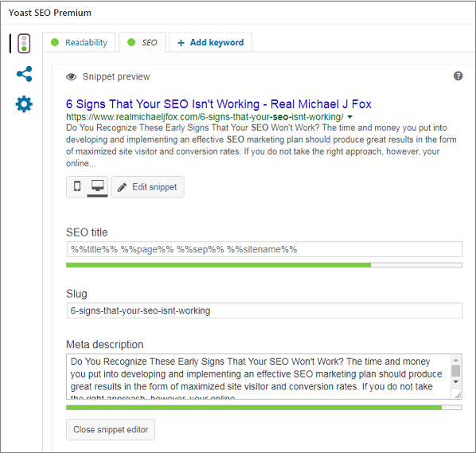Click Close snippet editor button
The height and width of the screenshot is (453, 476).
click(x=111, y=430)
